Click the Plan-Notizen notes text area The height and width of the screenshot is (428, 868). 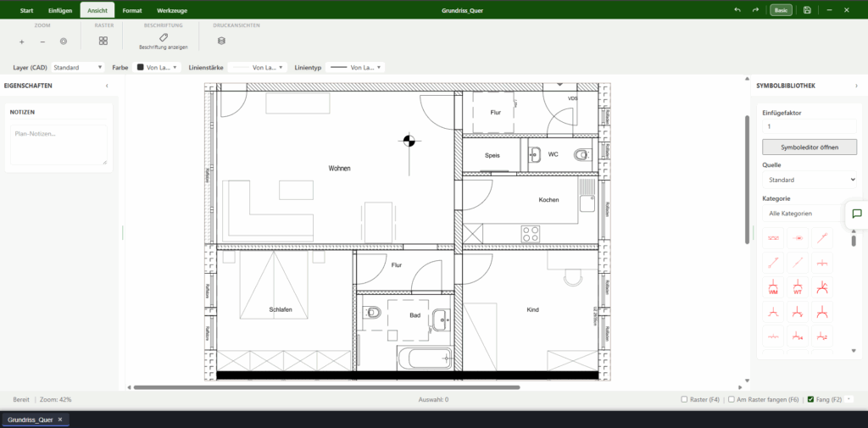coord(58,145)
